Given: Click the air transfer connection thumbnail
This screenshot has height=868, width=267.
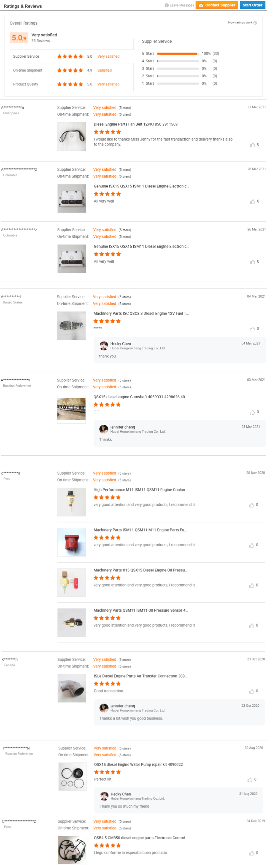Looking at the screenshot, I should [71, 688].
